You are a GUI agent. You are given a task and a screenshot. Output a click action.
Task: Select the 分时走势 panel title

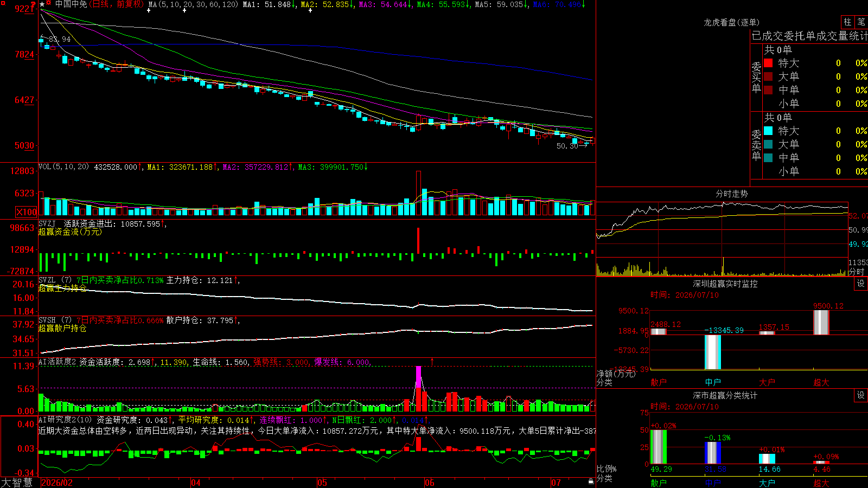pos(731,194)
